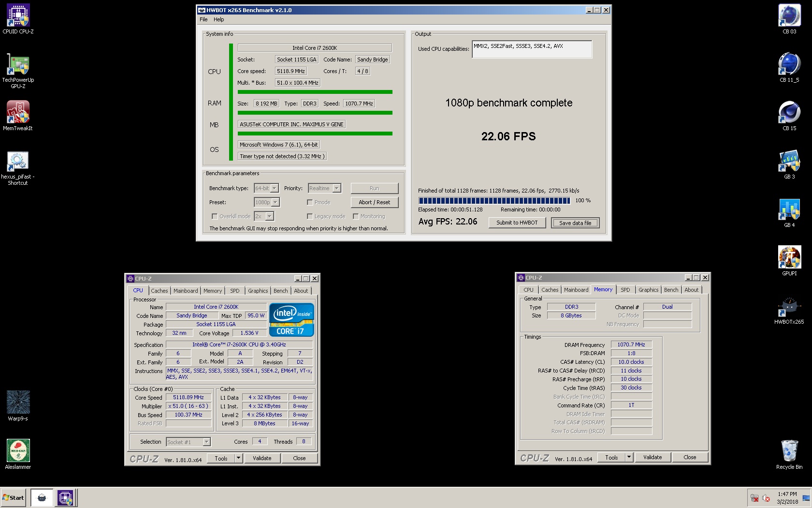Click the left CPU-Z window title icon
The height and width of the screenshot is (508, 812).
[130, 279]
